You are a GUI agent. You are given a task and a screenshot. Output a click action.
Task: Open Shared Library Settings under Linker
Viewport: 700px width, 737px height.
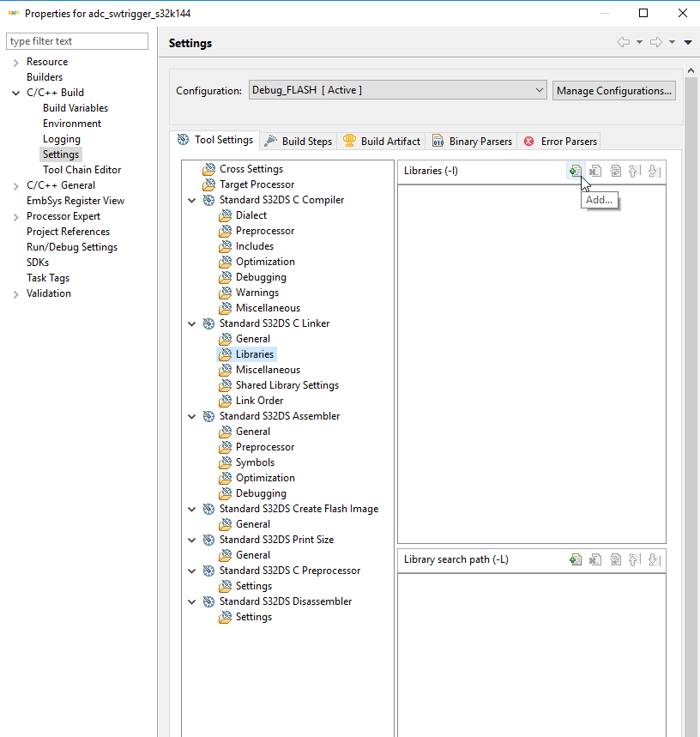point(287,385)
